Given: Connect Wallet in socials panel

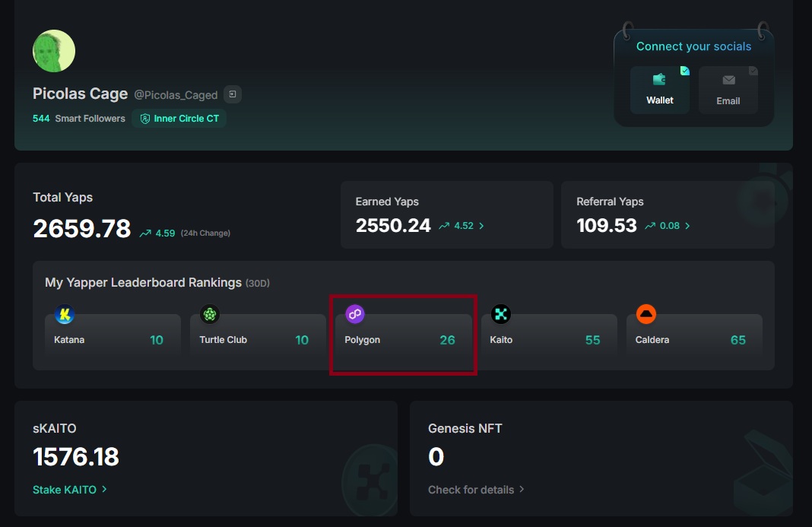Looking at the screenshot, I should [x=660, y=90].
